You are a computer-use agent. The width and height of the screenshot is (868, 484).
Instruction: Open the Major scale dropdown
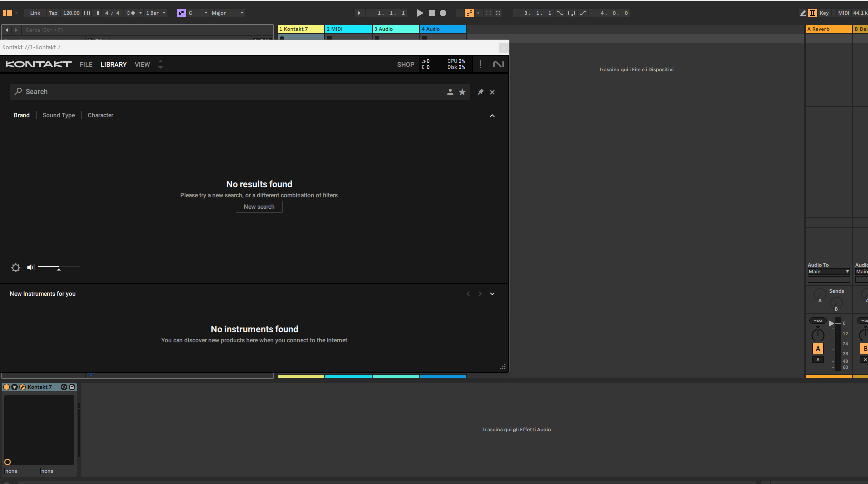coord(228,13)
